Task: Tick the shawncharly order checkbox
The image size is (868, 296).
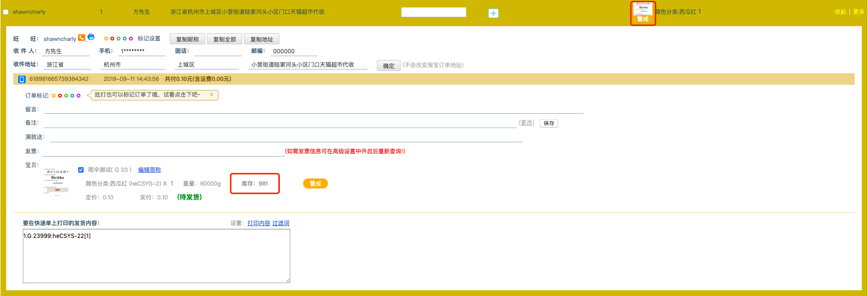Action: coord(6,12)
